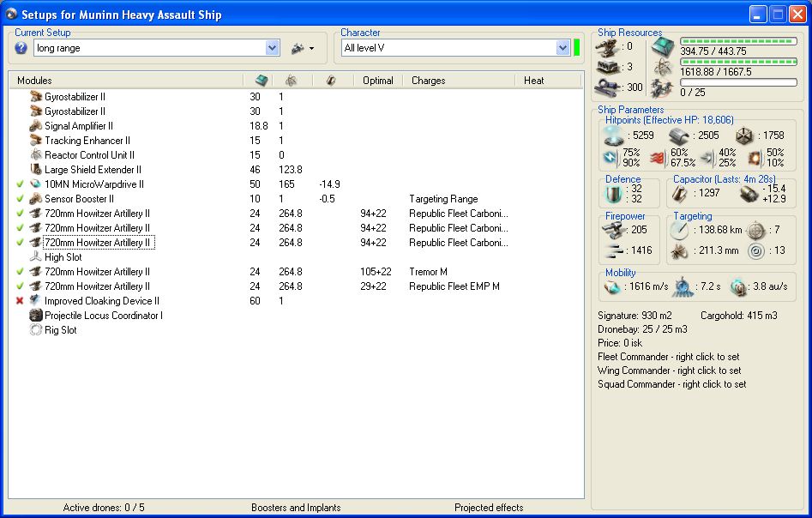The image size is (812, 518).
Task: Click the drone bandwidth 0 / 25 bar
Action: point(738,82)
